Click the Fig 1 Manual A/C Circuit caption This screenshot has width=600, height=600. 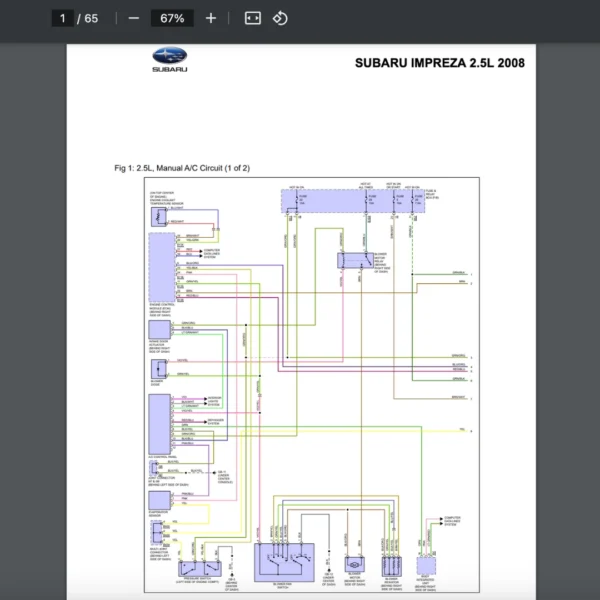click(x=182, y=168)
